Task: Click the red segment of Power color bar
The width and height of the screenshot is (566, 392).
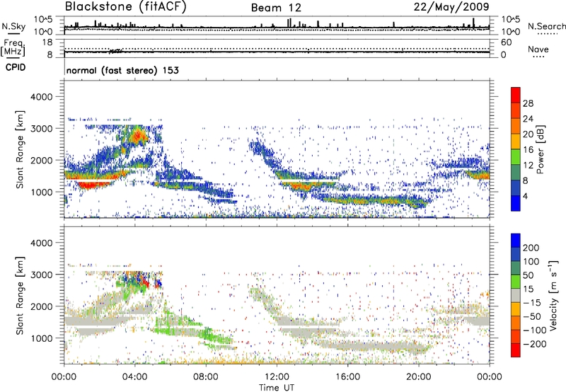Action: 516,95
